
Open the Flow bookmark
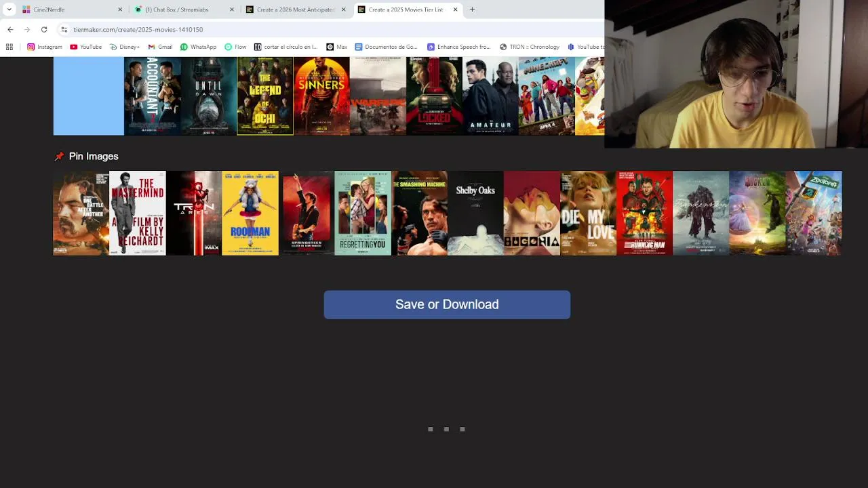[x=235, y=47]
